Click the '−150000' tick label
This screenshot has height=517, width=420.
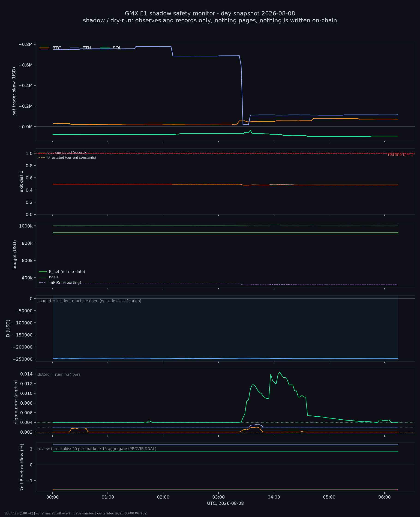click(x=23, y=335)
